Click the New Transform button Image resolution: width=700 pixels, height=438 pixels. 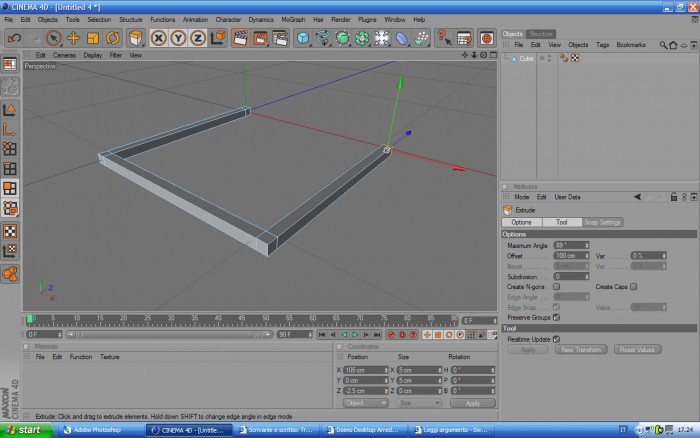pyautogui.click(x=581, y=350)
